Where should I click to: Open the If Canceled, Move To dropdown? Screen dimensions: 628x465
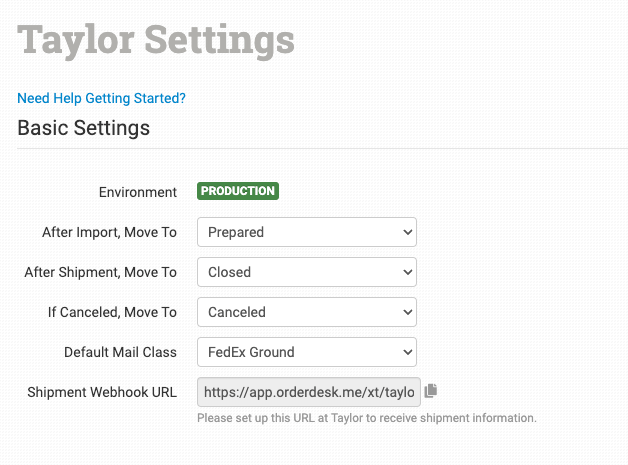tap(306, 312)
